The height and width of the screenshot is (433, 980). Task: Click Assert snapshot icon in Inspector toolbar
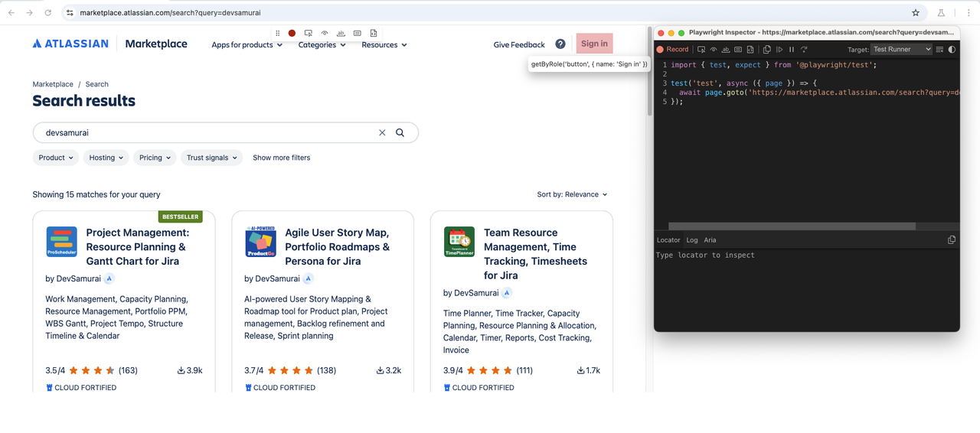coord(750,49)
